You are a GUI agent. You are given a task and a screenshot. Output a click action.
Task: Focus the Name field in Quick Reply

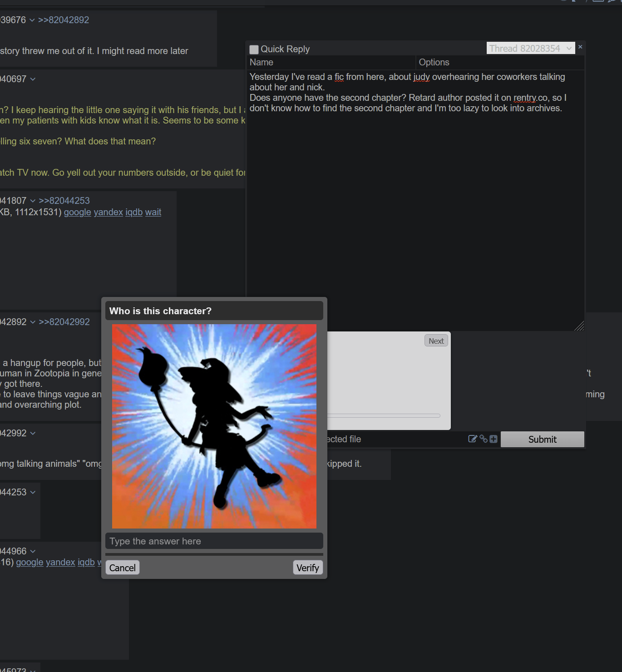[x=331, y=62]
